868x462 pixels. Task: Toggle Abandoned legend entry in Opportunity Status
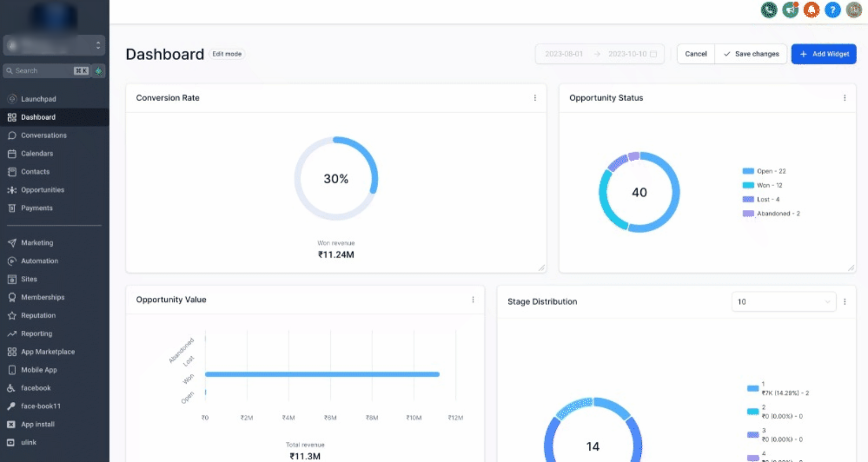coord(771,213)
